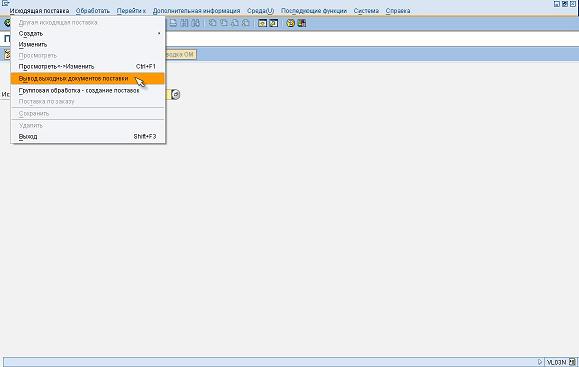Open the Последующие функции menu
579x367 pixels.
[x=314, y=11]
